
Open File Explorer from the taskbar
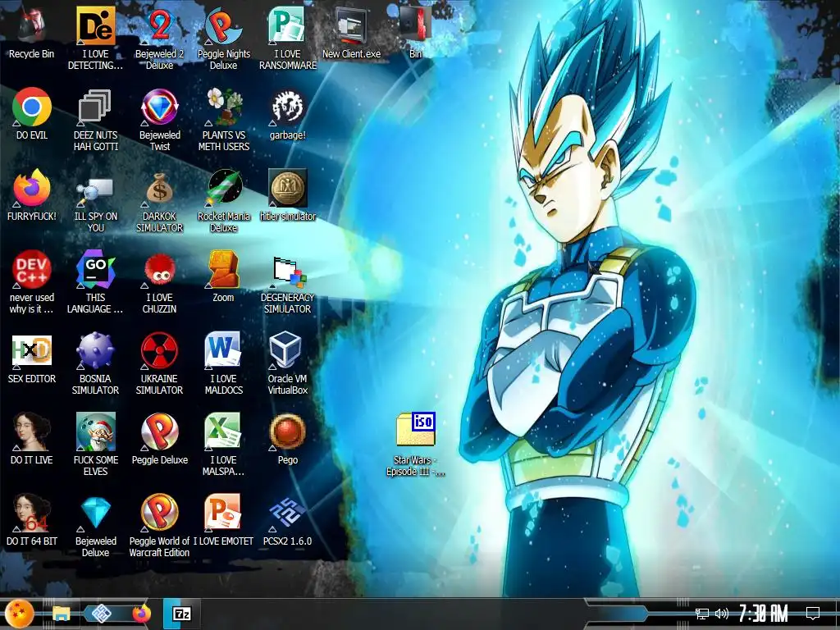61,614
